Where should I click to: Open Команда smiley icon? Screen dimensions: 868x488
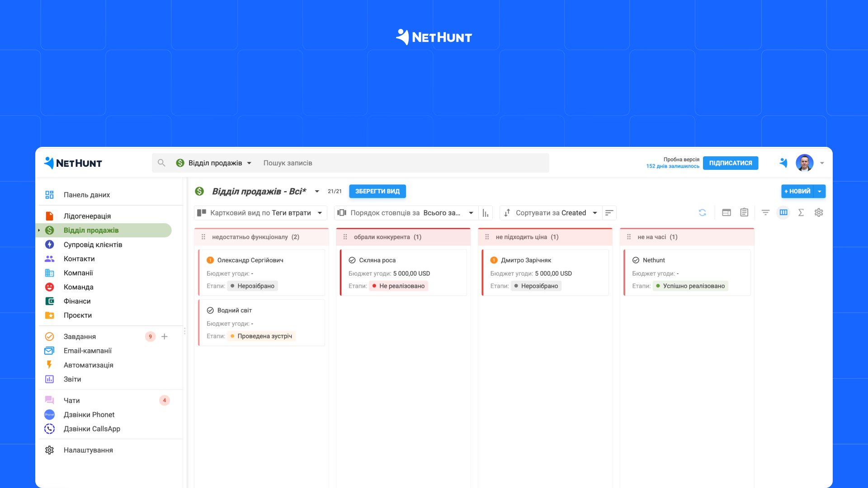(49, 287)
